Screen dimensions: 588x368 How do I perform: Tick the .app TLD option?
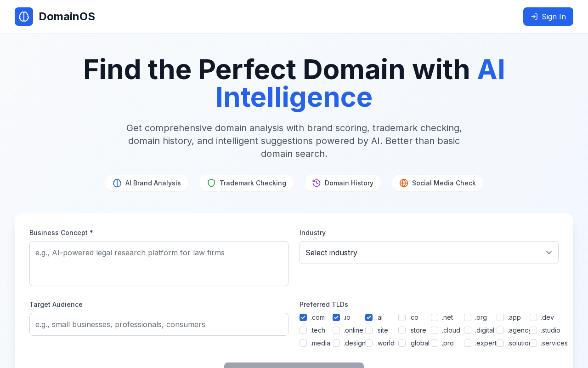click(500, 317)
